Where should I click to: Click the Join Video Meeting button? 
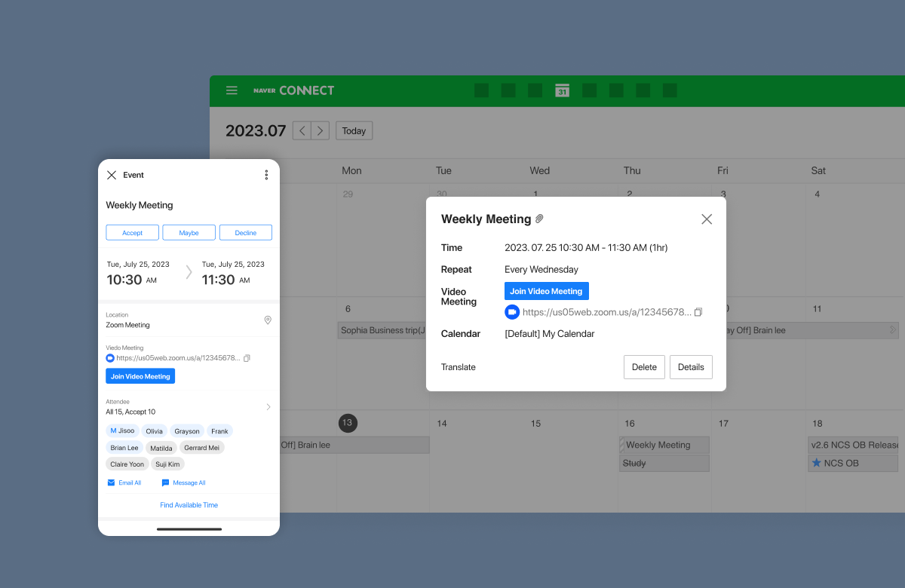click(546, 290)
